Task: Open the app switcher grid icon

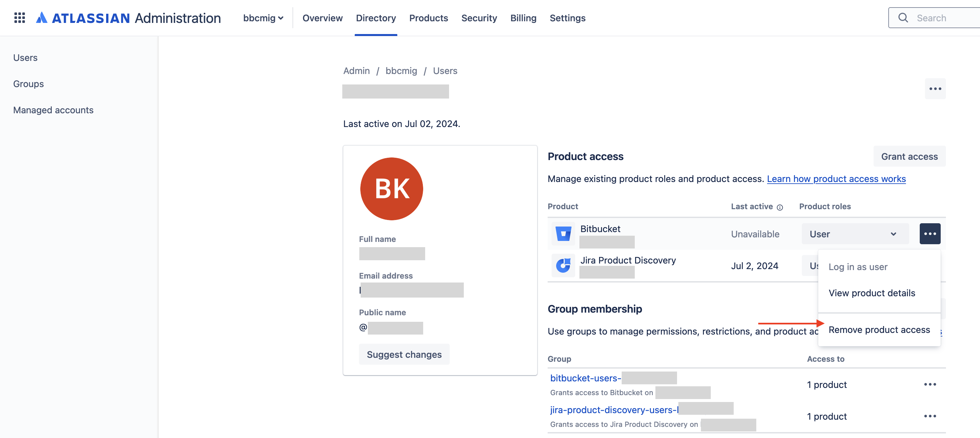Action: pyautogui.click(x=19, y=18)
